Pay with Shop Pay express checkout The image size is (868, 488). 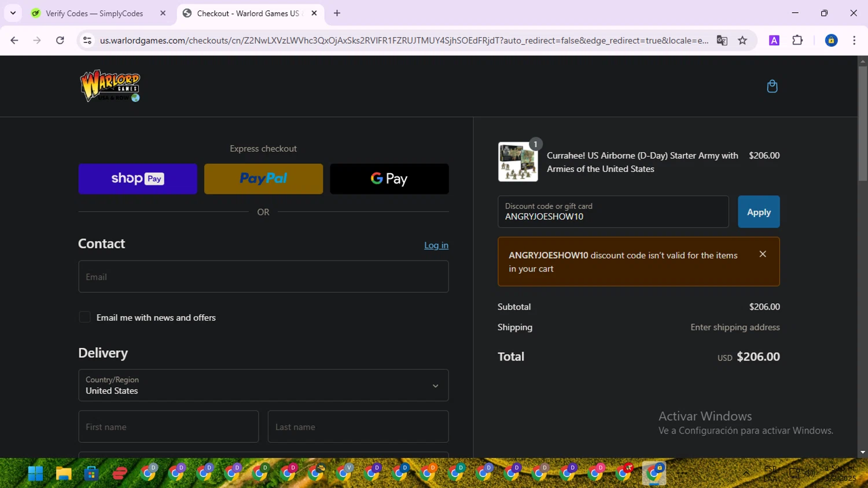pyautogui.click(x=138, y=178)
